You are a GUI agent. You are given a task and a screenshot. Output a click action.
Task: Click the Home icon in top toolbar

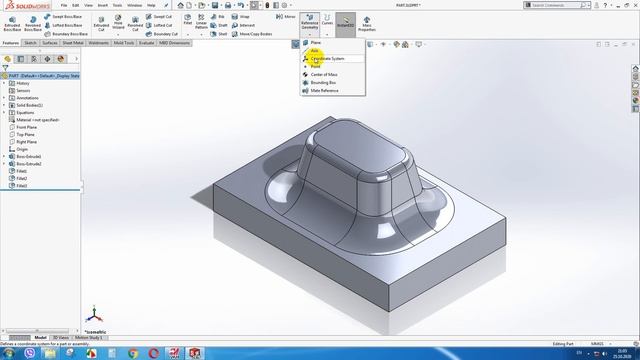click(x=180, y=5)
